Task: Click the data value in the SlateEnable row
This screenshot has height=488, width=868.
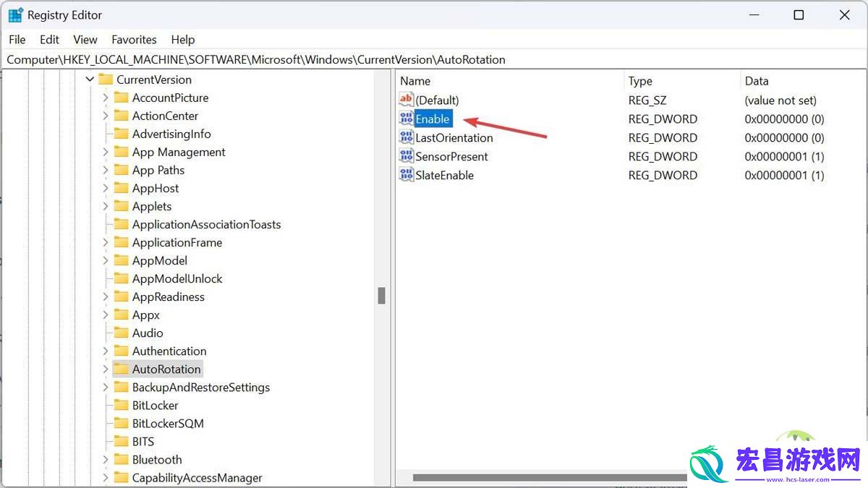Action: [785, 176]
